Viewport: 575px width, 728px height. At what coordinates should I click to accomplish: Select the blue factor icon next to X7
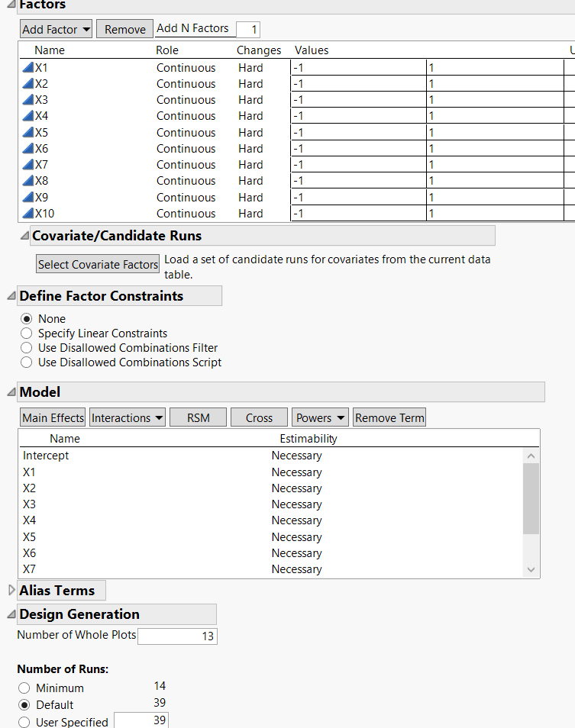tap(26, 165)
